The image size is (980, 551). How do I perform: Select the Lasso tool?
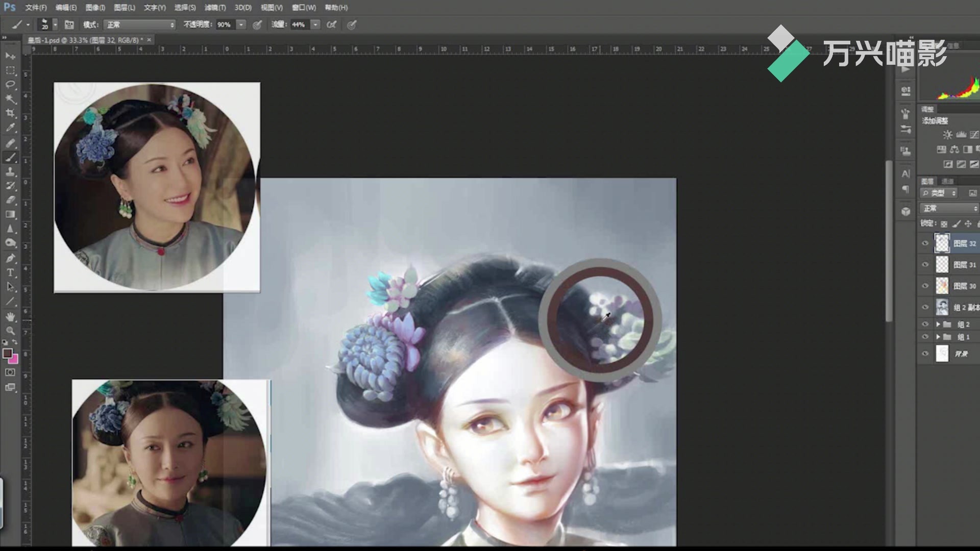coord(10,84)
